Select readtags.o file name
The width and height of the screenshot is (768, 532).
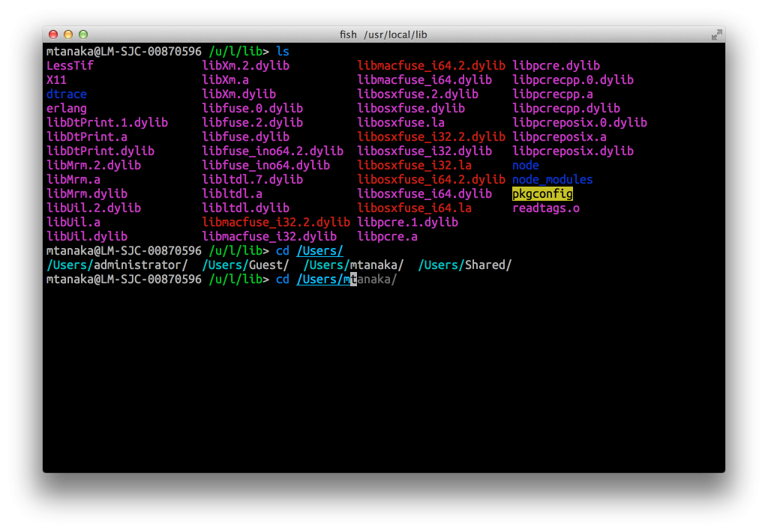coord(546,208)
